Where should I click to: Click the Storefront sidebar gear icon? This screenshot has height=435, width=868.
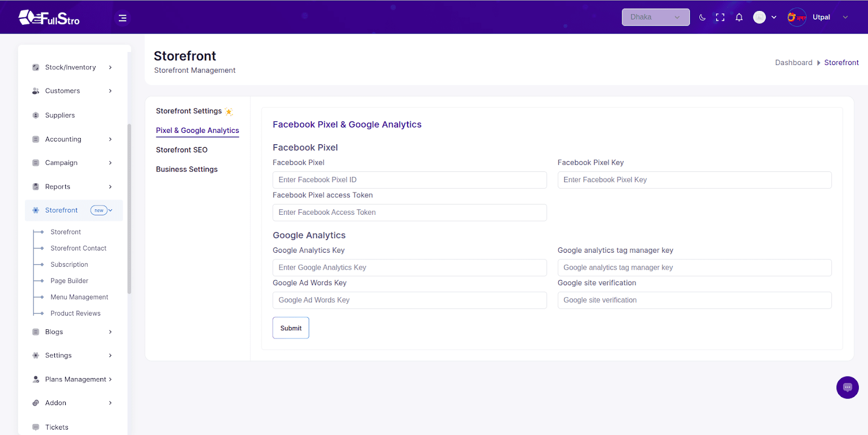tap(36, 210)
